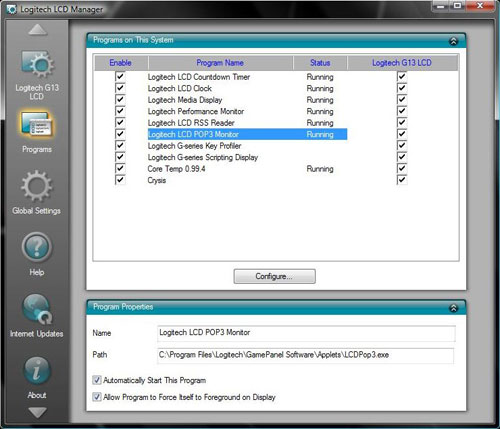Sort by the Logitech G13 LCD column header
Screen dimensions: 500x429
coord(402,63)
